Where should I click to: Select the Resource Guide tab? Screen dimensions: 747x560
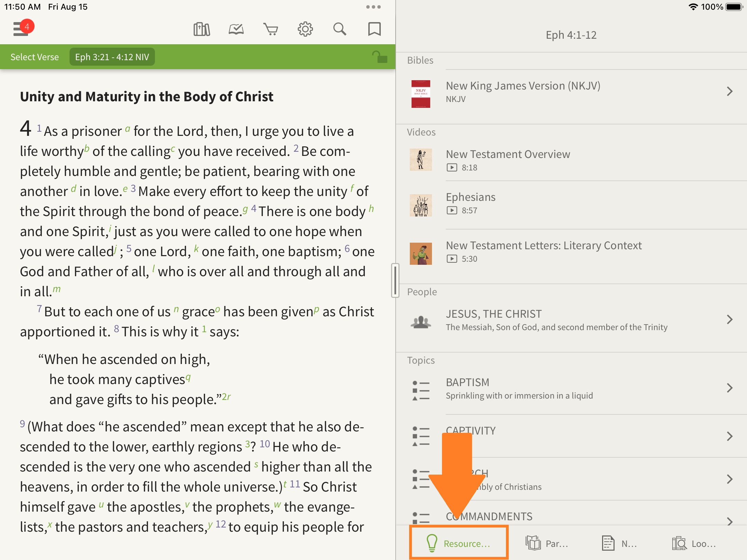click(x=459, y=543)
